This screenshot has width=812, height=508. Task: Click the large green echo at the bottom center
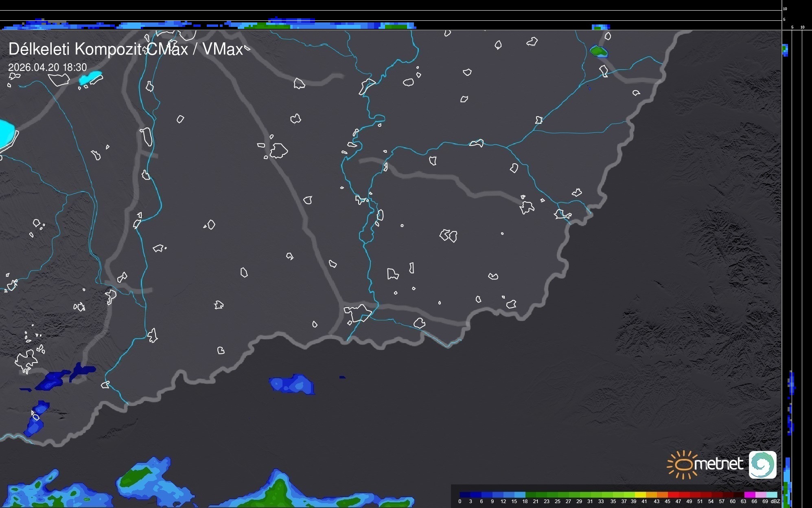click(x=279, y=491)
